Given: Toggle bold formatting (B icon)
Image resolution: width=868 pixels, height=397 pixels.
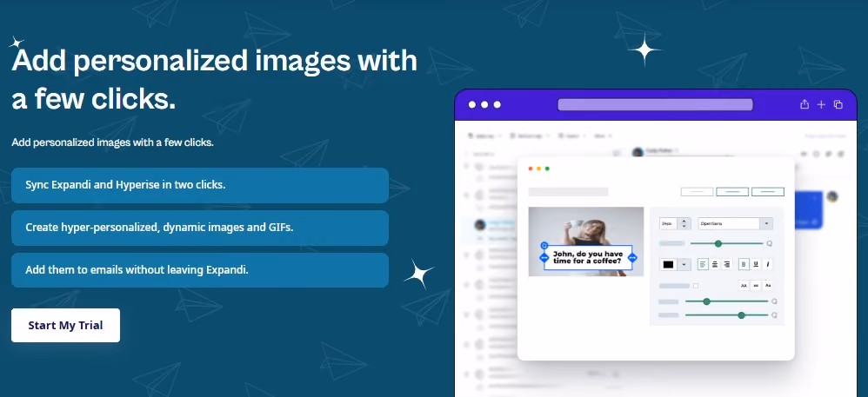Looking at the screenshot, I should 744,264.
